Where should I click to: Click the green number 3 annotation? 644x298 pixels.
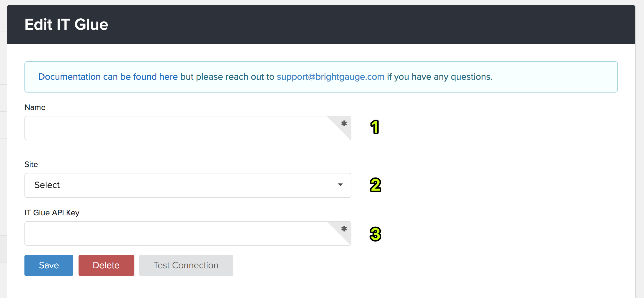[376, 234]
